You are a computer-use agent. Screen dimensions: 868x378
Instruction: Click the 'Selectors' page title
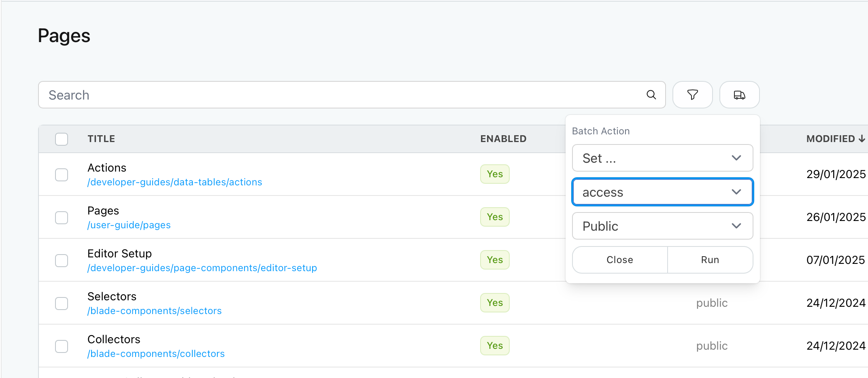coord(112,297)
